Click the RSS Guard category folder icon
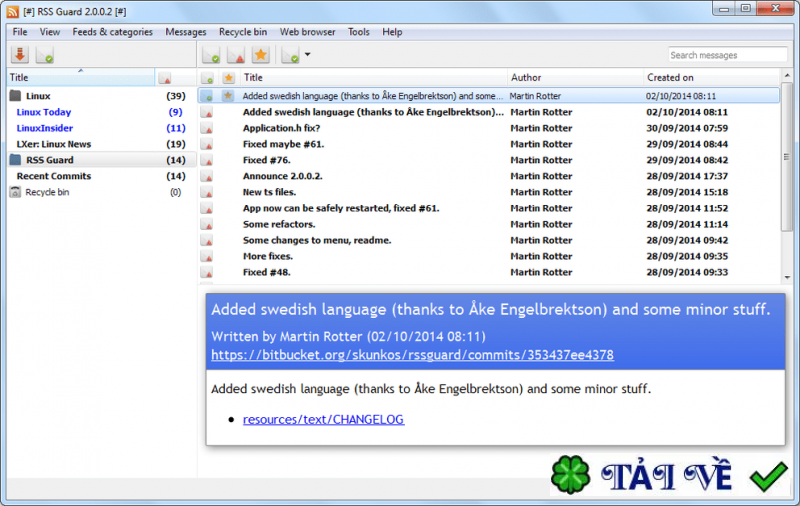The width and height of the screenshot is (800, 506). [x=15, y=160]
